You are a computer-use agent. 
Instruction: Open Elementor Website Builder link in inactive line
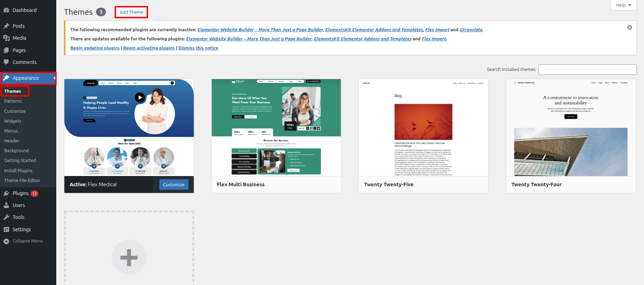click(x=260, y=30)
